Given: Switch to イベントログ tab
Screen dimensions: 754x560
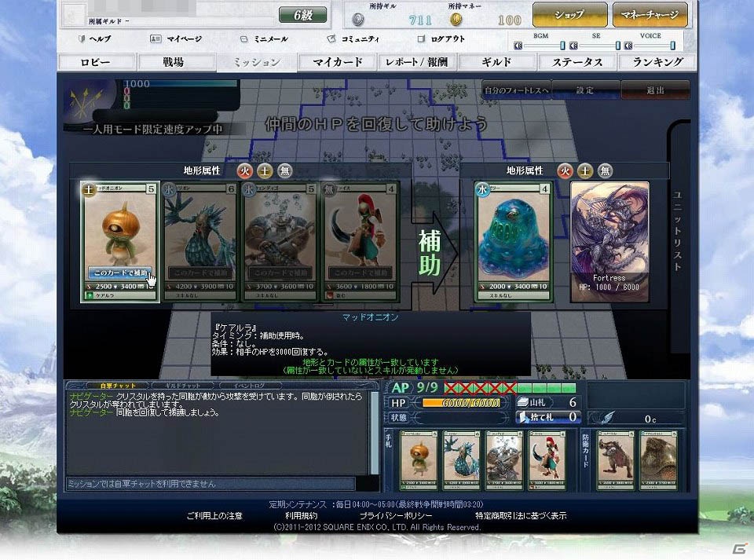Looking at the screenshot, I should 249,386.
